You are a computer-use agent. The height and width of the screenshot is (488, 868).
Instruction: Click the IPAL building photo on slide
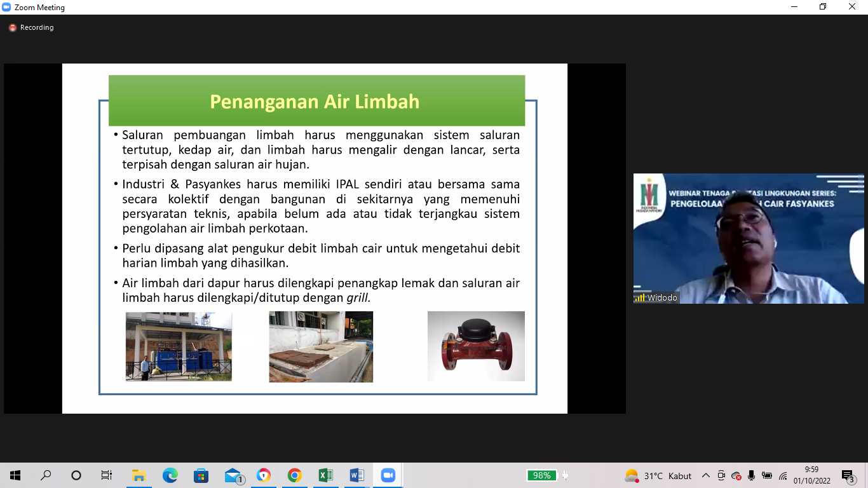click(x=179, y=346)
